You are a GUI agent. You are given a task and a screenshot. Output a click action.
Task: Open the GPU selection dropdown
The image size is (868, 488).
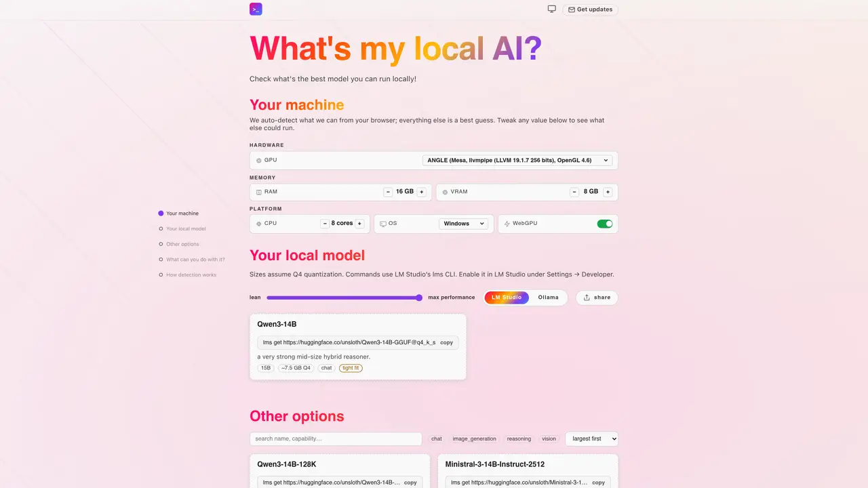point(517,161)
